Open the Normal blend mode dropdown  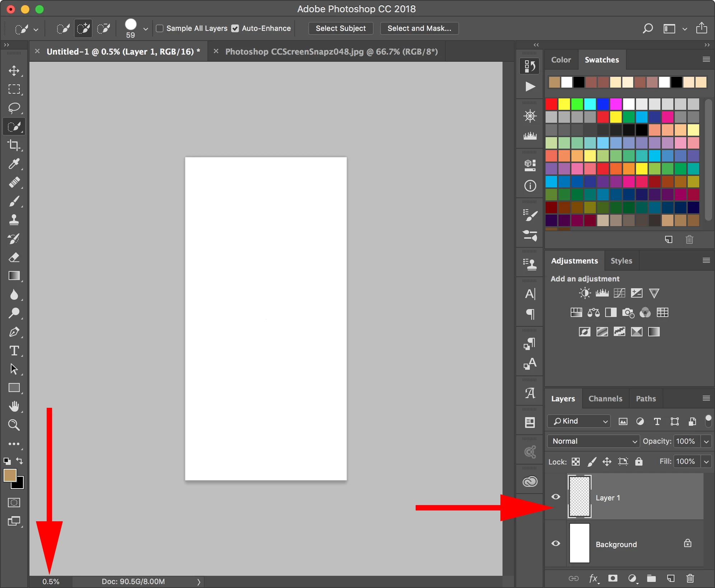tap(593, 441)
